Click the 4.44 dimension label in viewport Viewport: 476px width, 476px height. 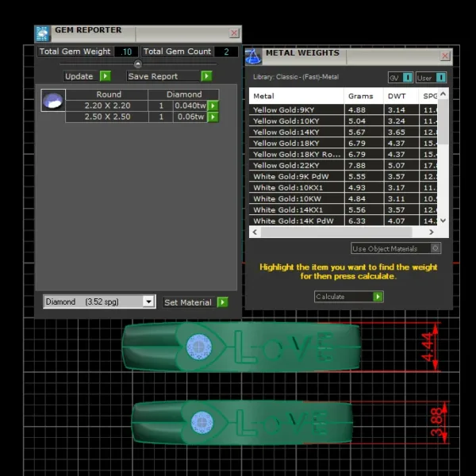click(427, 347)
